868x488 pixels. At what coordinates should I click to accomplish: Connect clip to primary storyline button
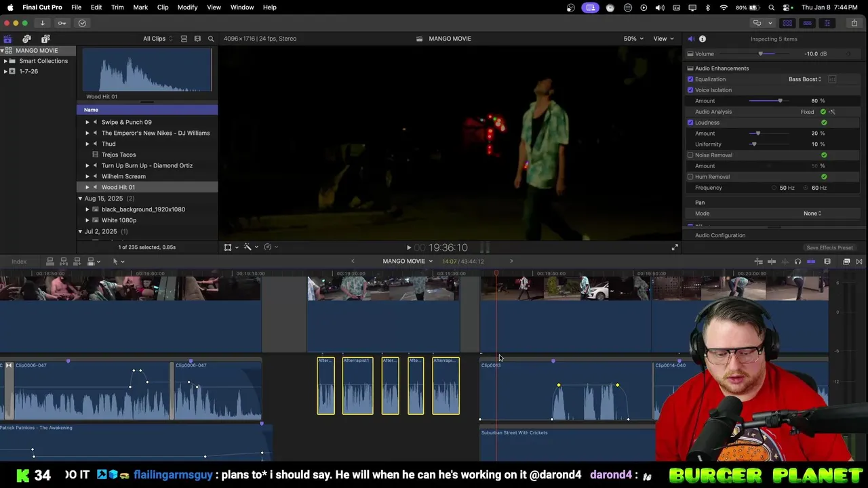(x=50, y=262)
